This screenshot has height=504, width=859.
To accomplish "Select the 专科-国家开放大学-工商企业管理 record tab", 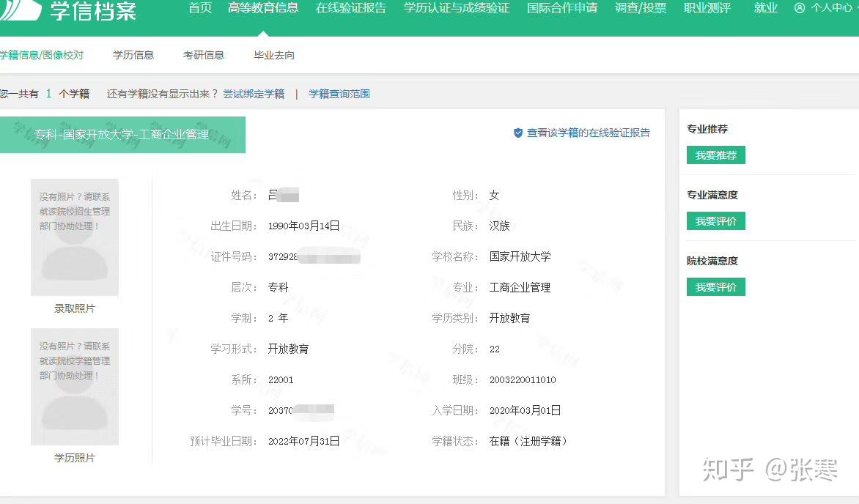I will pyautogui.click(x=122, y=135).
